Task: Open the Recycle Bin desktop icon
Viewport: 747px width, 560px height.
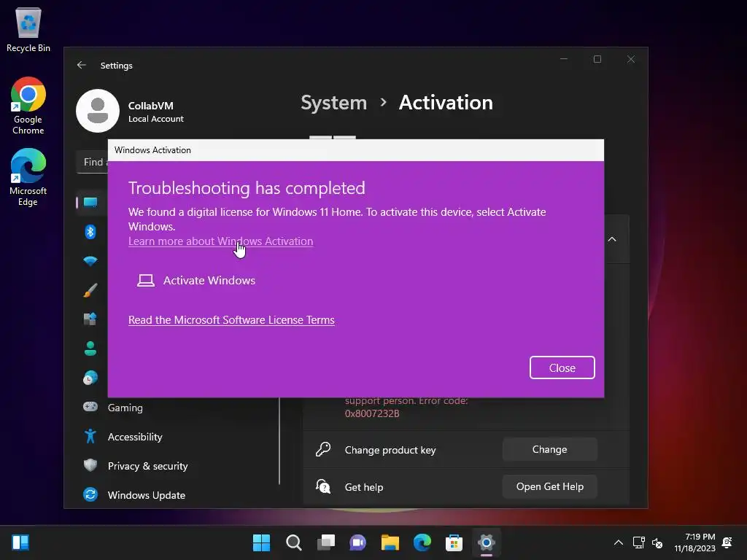Action: (x=28, y=29)
